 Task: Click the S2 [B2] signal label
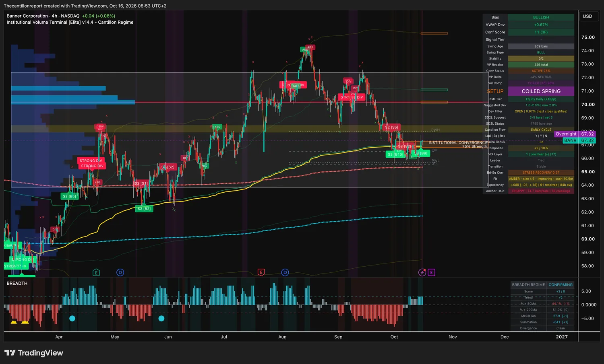point(144,209)
